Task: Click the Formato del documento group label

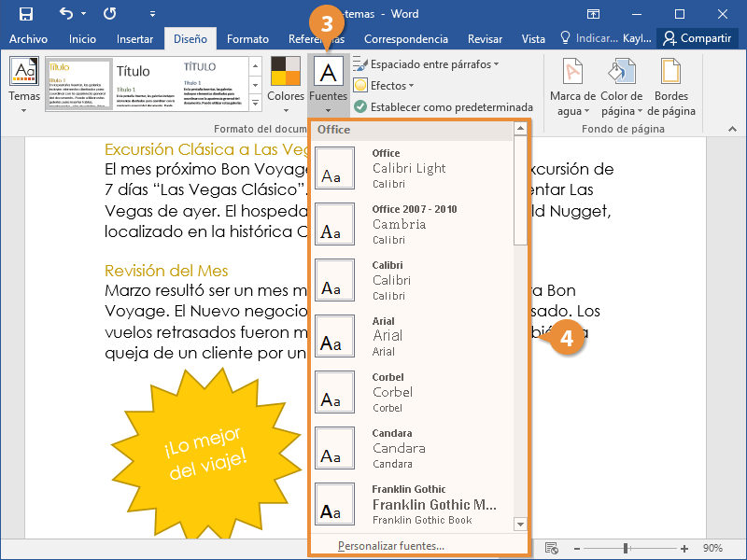Action: pos(261,129)
